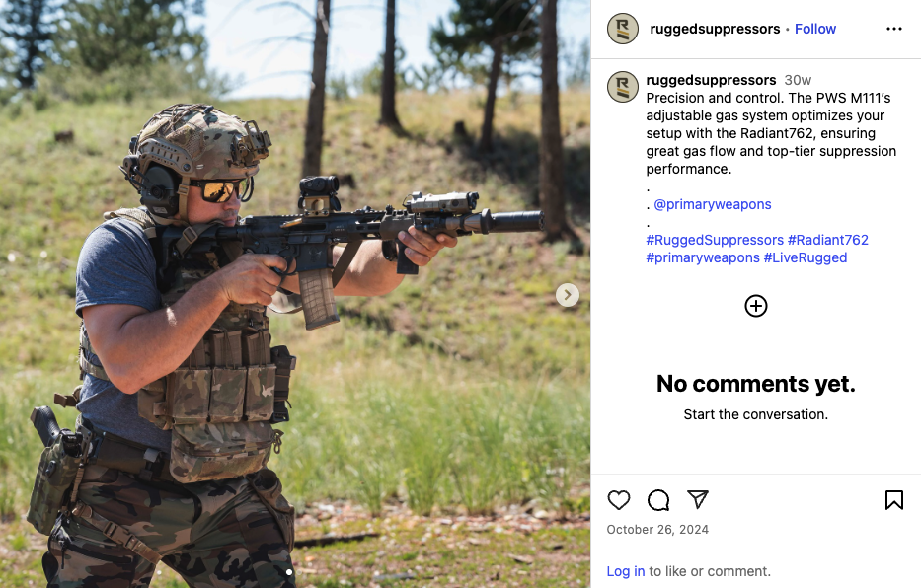Open the @primaryweapons mention
The height and width of the screenshot is (588, 921).
coord(713,204)
